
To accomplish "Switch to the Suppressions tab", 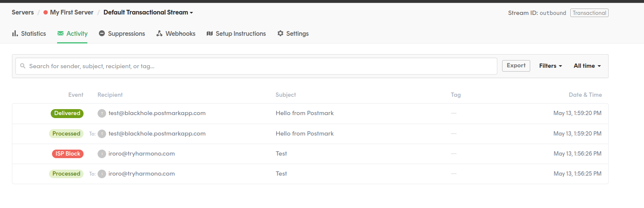I will [122, 33].
